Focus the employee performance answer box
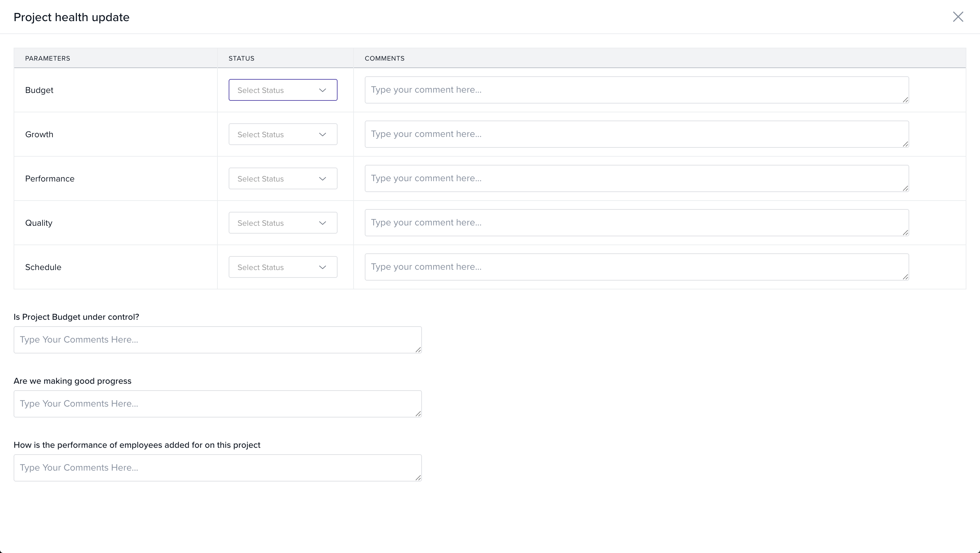Screen dimensions: 980x553 (217, 468)
